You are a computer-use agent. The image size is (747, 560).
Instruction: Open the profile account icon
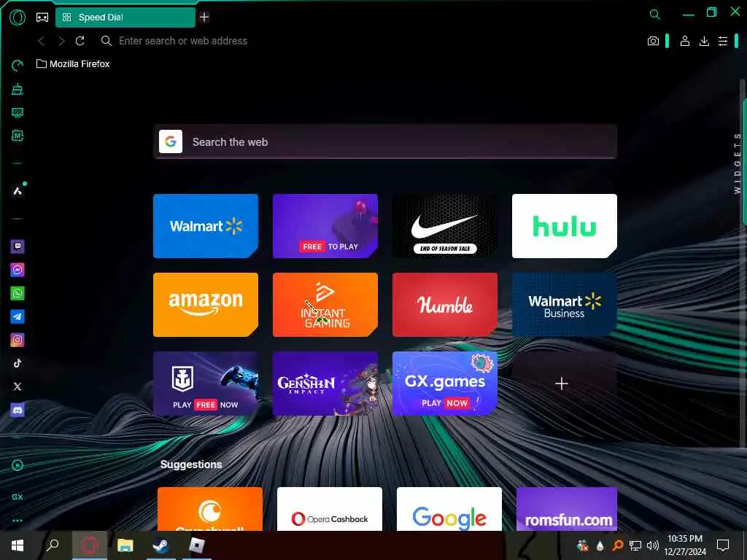tap(684, 41)
